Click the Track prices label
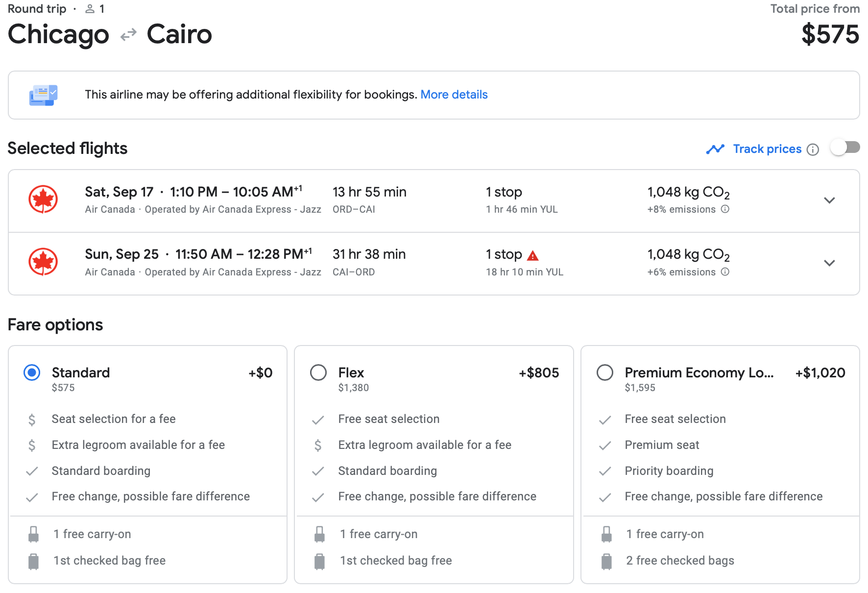This screenshot has height=593, width=868. (x=767, y=149)
